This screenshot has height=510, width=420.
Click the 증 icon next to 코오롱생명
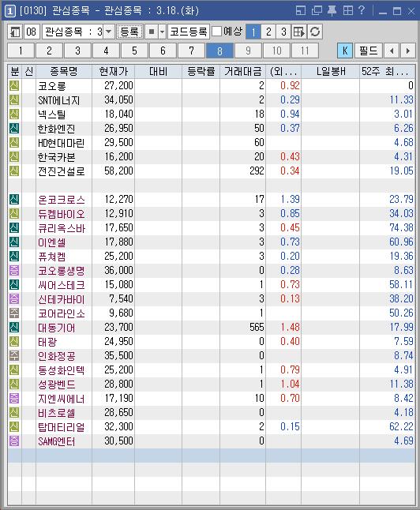(14, 271)
